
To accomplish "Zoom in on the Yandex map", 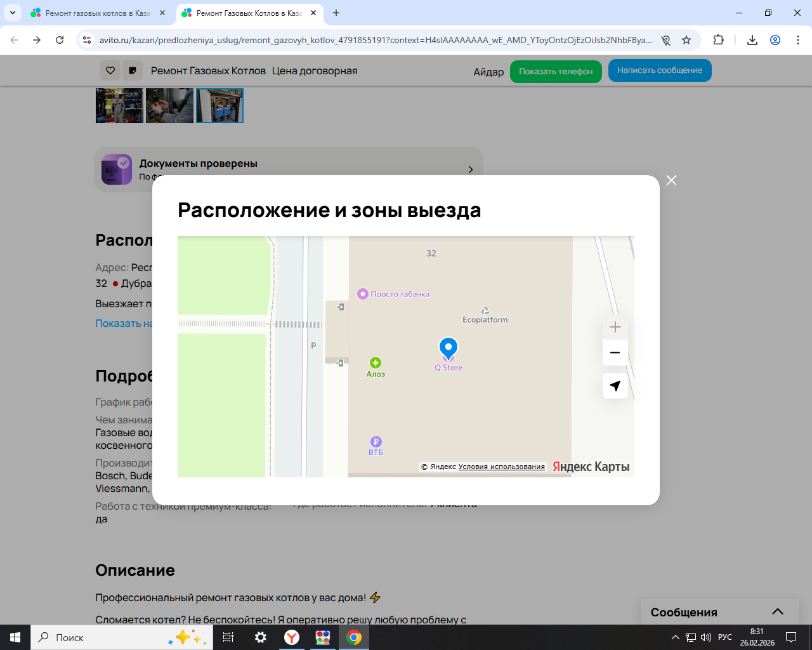I will pos(615,328).
